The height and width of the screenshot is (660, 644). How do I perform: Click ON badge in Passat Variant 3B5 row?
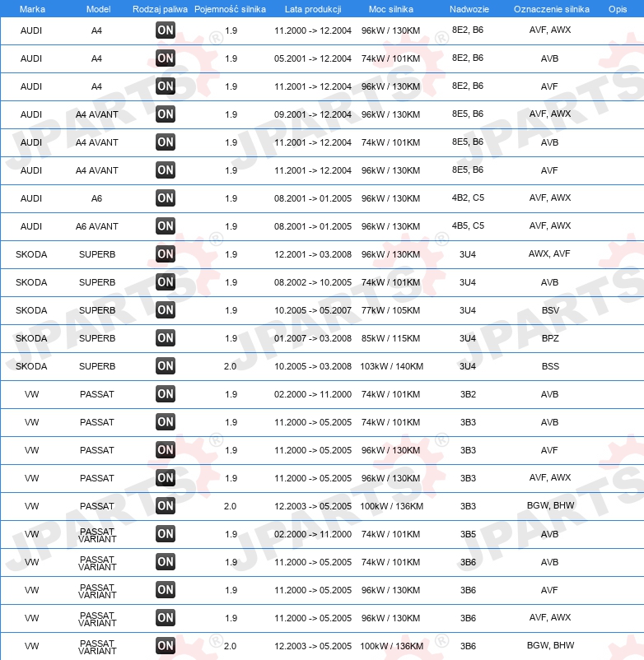click(x=165, y=534)
